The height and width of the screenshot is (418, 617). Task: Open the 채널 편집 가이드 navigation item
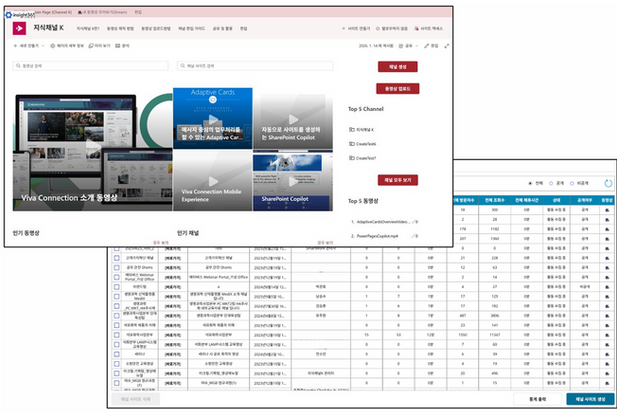click(192, 29)
